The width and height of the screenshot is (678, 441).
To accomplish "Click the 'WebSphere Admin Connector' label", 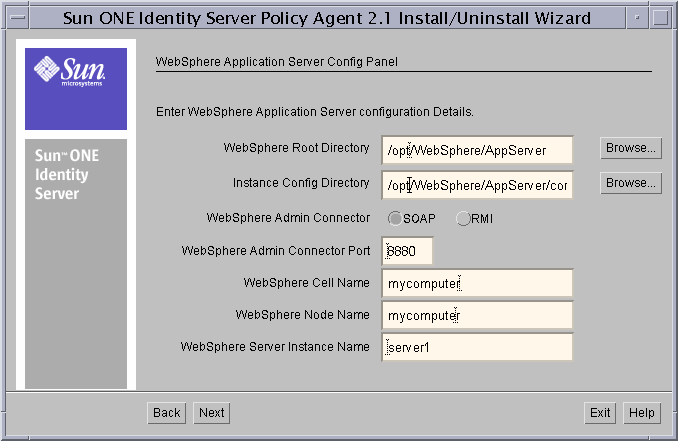I will point(288,217).
